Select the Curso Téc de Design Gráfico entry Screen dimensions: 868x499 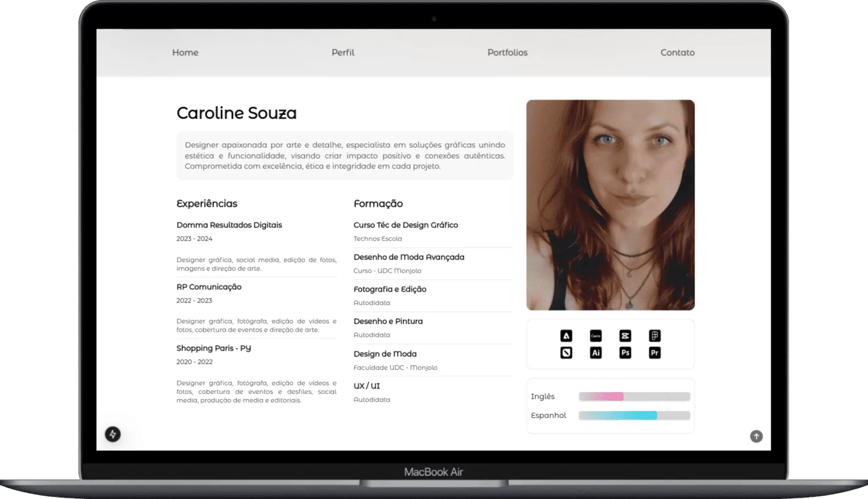(x=405, y=225)
